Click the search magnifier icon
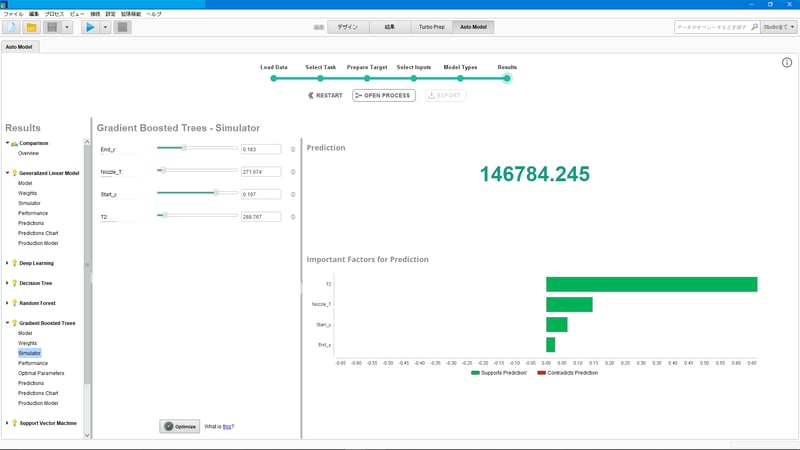This screenshot has height=450, width=800. coord(755,27)
